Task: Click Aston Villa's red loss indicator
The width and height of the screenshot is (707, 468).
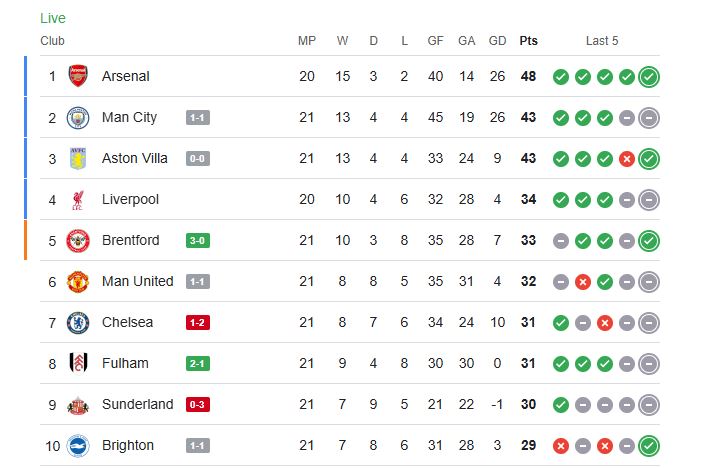Action: [627, 158]
